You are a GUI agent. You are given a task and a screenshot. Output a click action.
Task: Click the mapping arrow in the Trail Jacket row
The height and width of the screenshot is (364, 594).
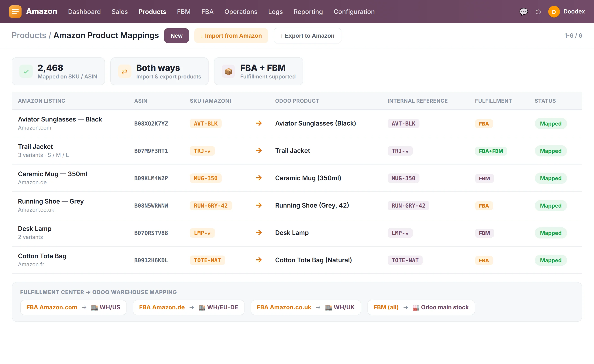pos(259,151)
